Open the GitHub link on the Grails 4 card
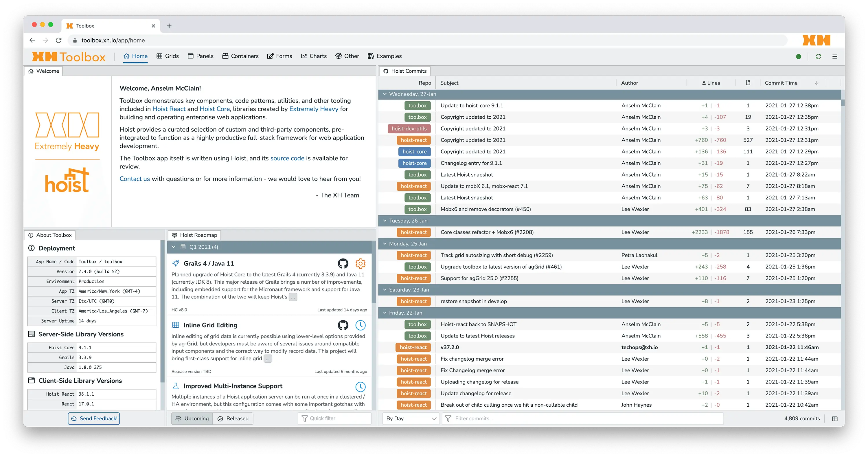 (343, 264)
